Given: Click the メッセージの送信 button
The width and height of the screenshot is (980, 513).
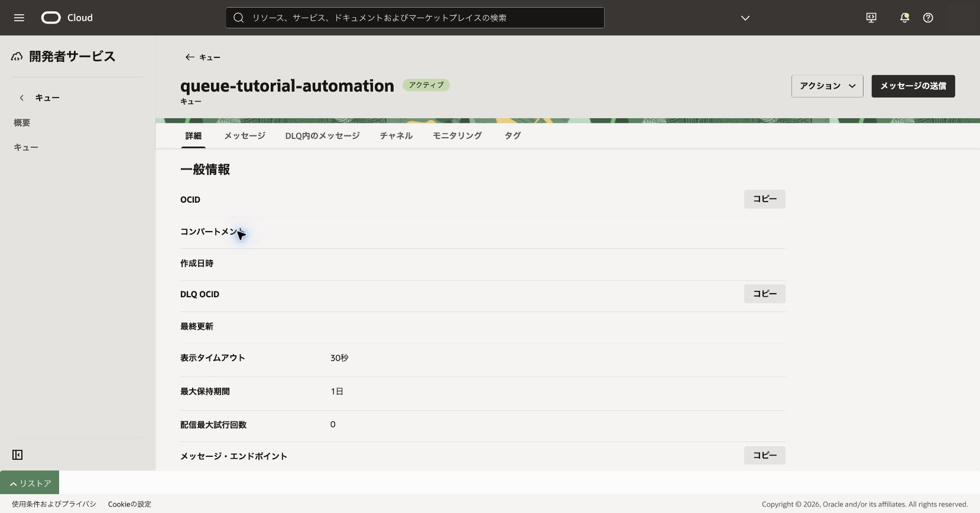Looking at the screenshot, I should click(x=913, y=86).
